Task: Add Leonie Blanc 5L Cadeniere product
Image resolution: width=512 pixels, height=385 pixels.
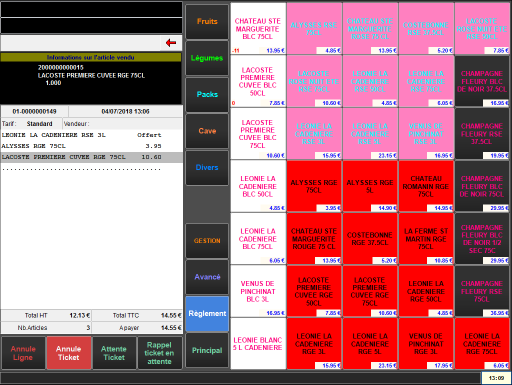Action: [x=258, y=344]
